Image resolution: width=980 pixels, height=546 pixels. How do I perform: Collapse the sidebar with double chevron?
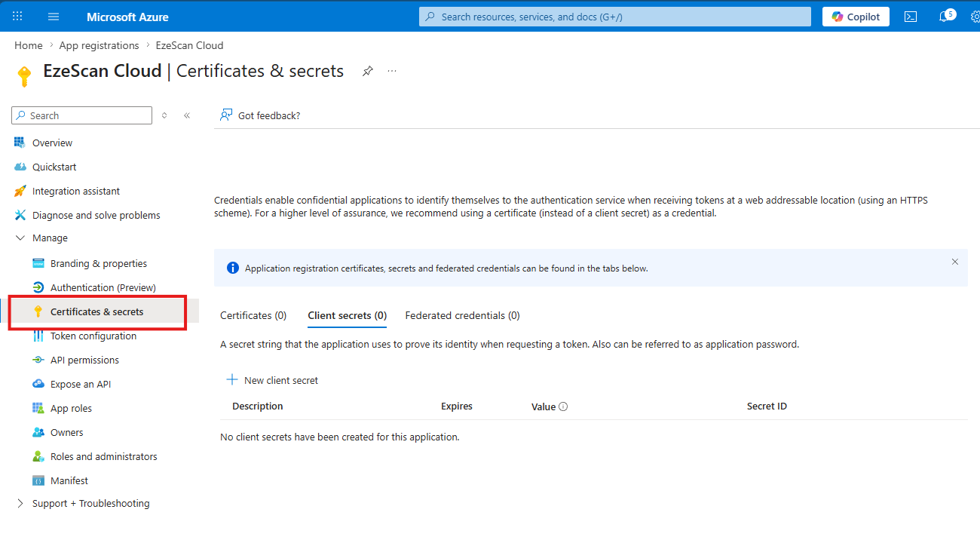click(x=187, y=115)
